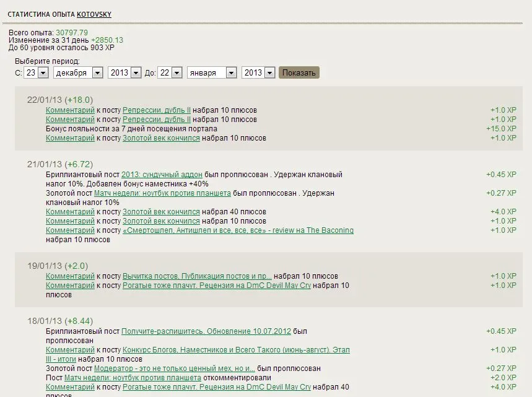Viewport: 532px width, 397px height.
Task: Expand the start month dropdown декабря
Action: pyautogui.click(x=78, y=73)
